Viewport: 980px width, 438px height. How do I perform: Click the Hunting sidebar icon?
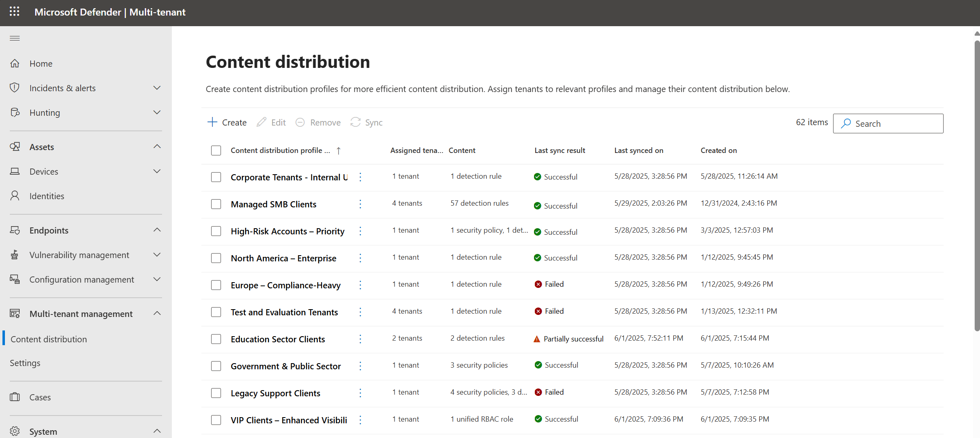tap(15, 112)
